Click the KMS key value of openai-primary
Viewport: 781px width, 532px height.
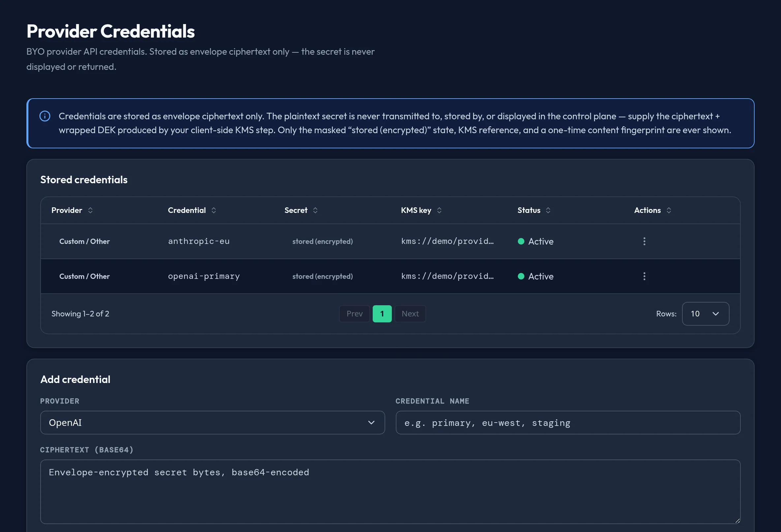(x=447, y=276)
